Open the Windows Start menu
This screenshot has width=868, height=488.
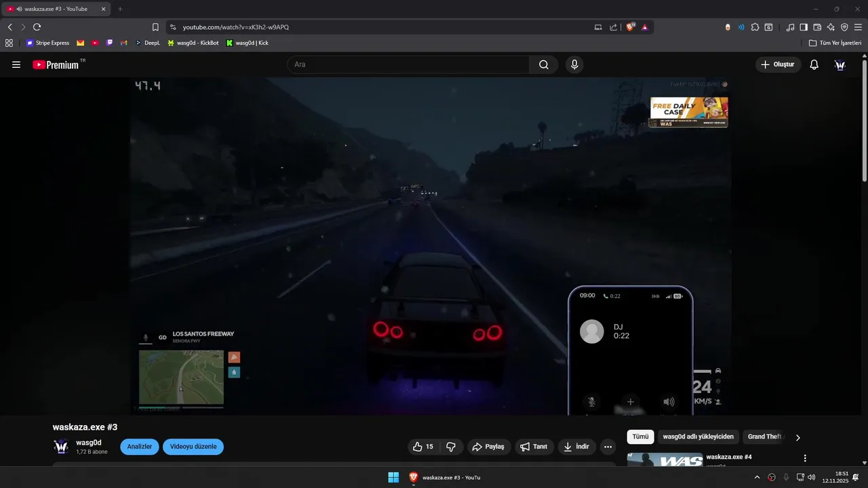[x=393, y=477]
